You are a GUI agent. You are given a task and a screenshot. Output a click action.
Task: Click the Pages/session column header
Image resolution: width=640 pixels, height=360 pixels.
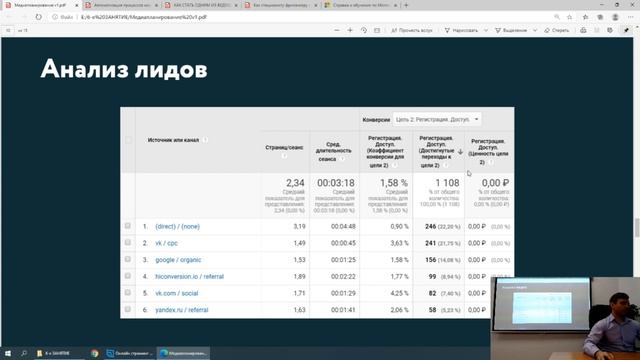(x=284, y=148)
